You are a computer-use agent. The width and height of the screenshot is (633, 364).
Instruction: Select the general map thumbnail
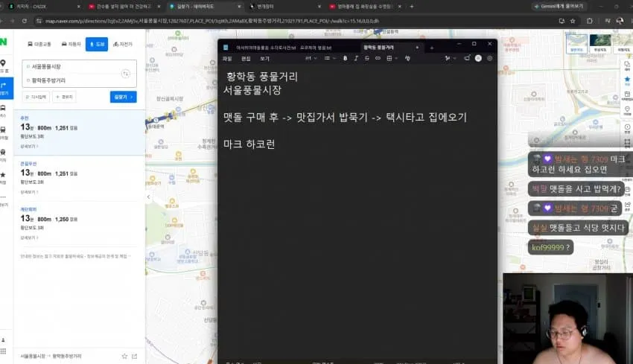576,44
